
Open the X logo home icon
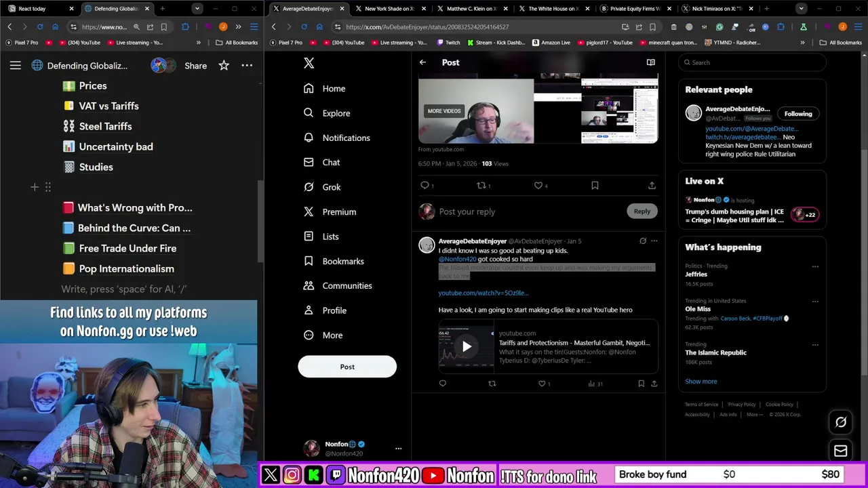tap(309, 62)
